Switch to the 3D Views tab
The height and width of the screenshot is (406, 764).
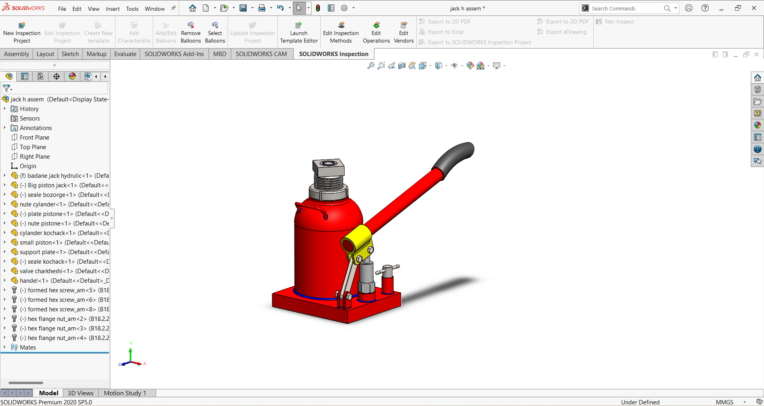80,393
